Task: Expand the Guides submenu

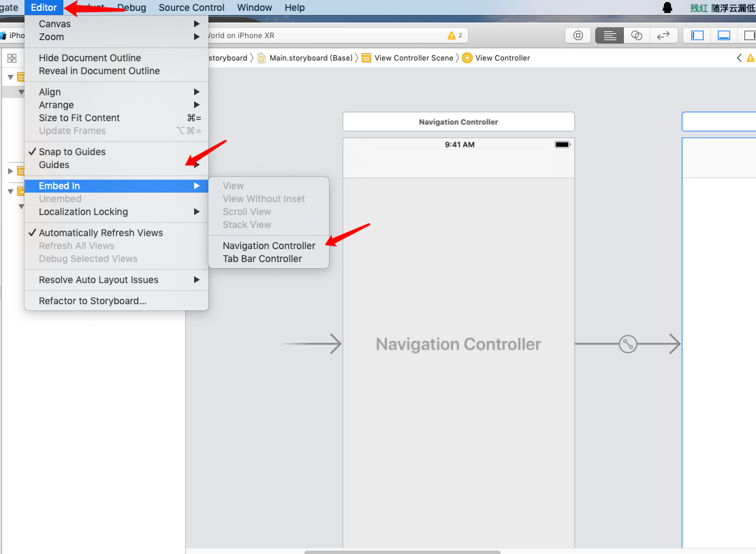Action: point(116,165)
